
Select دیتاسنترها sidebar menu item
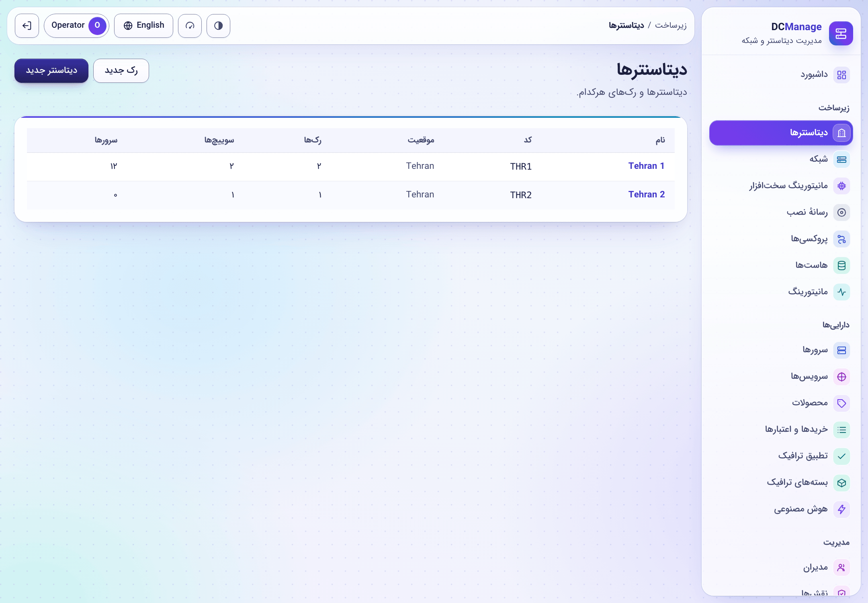pos(781,133)
